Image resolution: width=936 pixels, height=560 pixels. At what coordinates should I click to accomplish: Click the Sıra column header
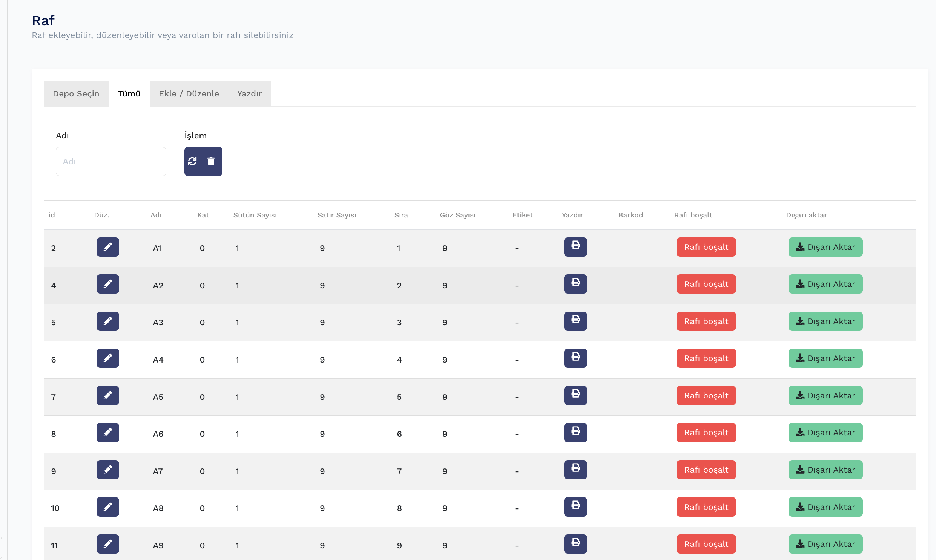[401, 215]
